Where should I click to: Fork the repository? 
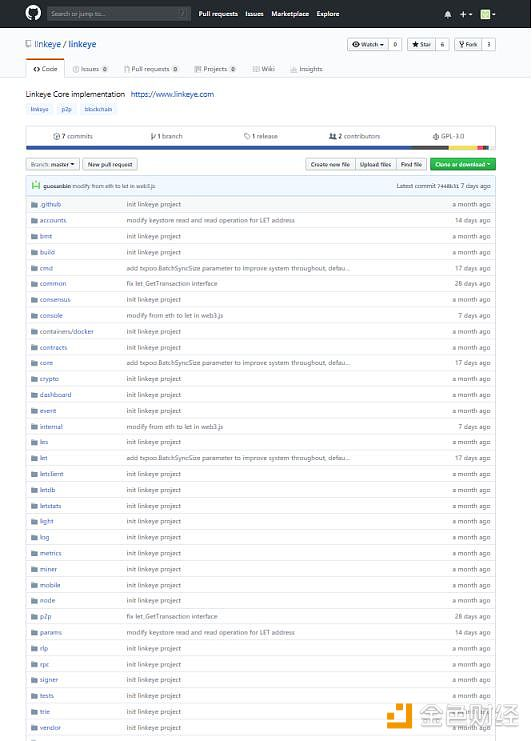point(469,44)
